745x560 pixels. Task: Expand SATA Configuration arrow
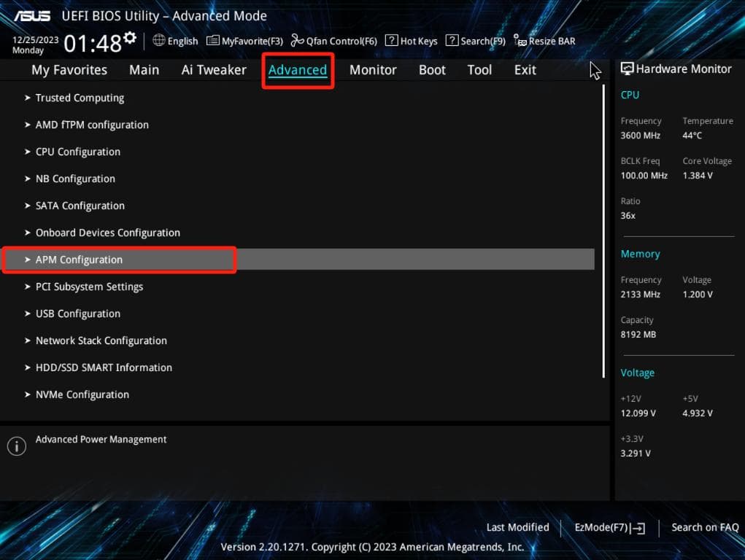point(28,206)
